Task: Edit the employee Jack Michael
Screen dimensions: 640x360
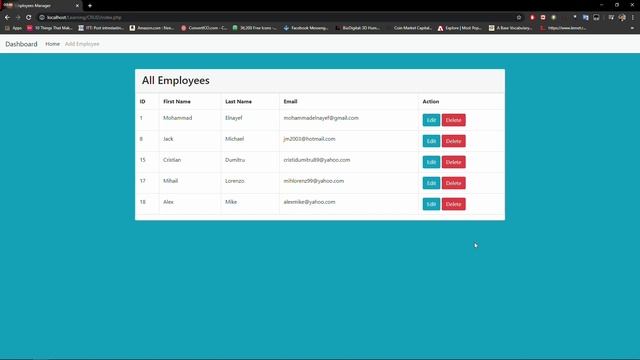Action: tap(431, 141)
